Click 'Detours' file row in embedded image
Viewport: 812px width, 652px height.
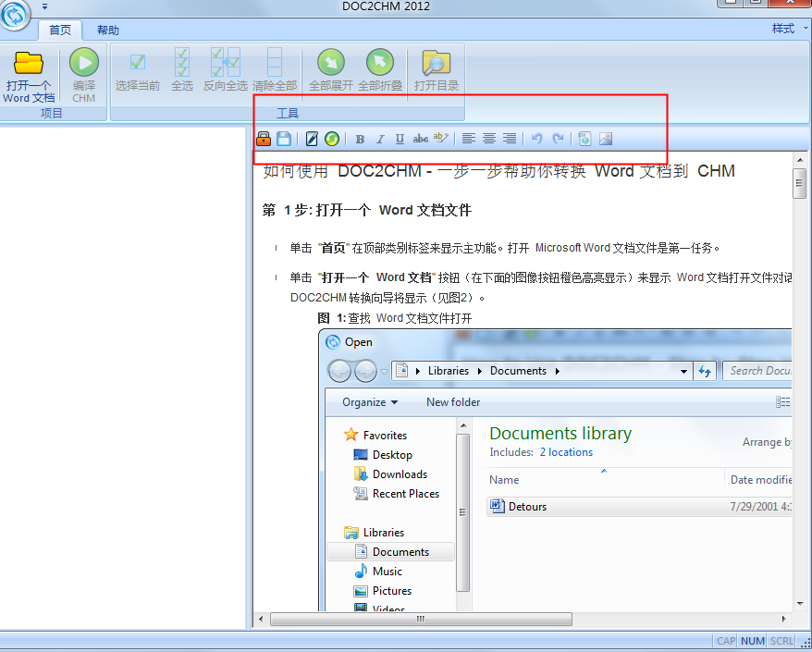pyautogui.click(x=639, y=507)
